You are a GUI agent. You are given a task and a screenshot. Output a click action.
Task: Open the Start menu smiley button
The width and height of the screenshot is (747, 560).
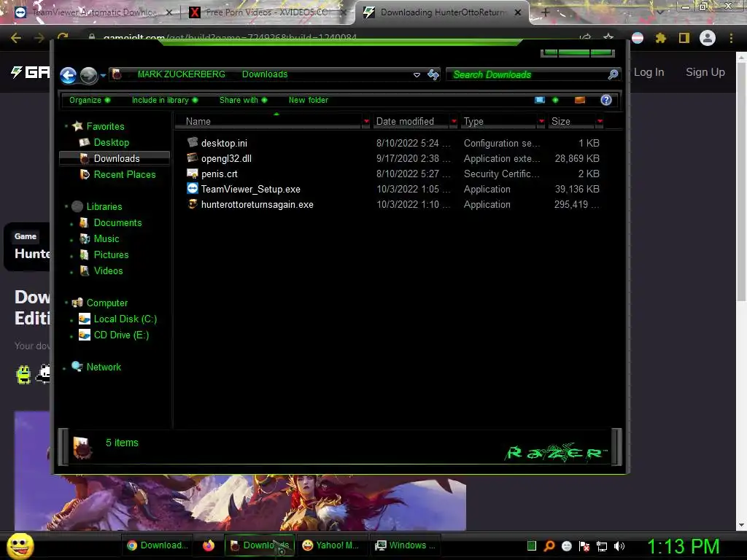[20, 545]
